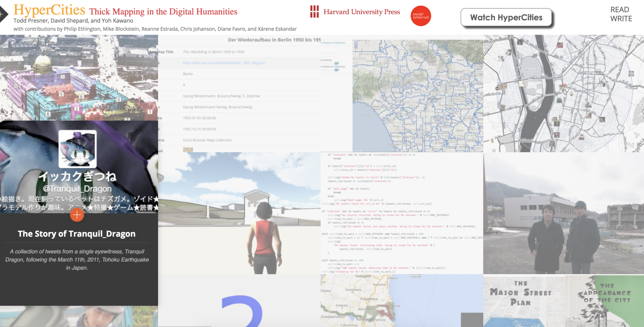Click the Harvard University Press red bars logo
This screenshot has height=327, width=644.
(314, 12)
